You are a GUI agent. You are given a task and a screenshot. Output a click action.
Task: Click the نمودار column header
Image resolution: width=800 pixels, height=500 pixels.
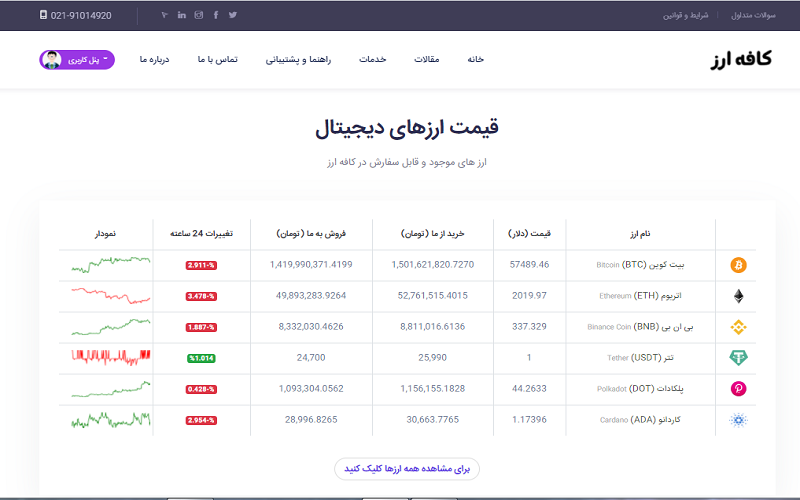tap(106, 234)
